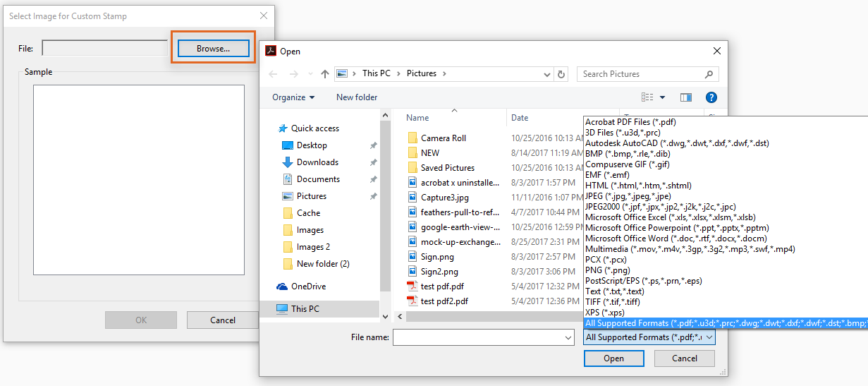Image resolution: width=868 pixels, height=386 pixels.
Task: Select Images folder in navigation pane
Action: click(310, 230)
